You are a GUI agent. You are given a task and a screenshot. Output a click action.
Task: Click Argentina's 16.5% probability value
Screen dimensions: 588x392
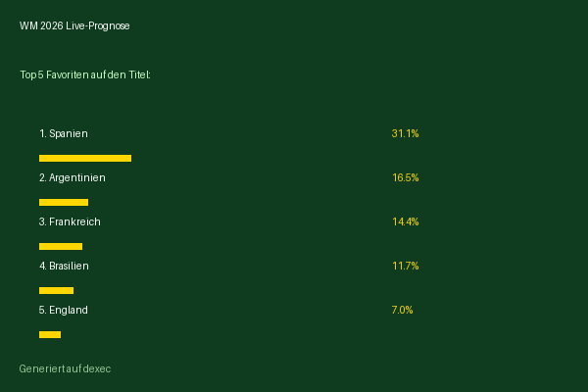pos(406,177)
